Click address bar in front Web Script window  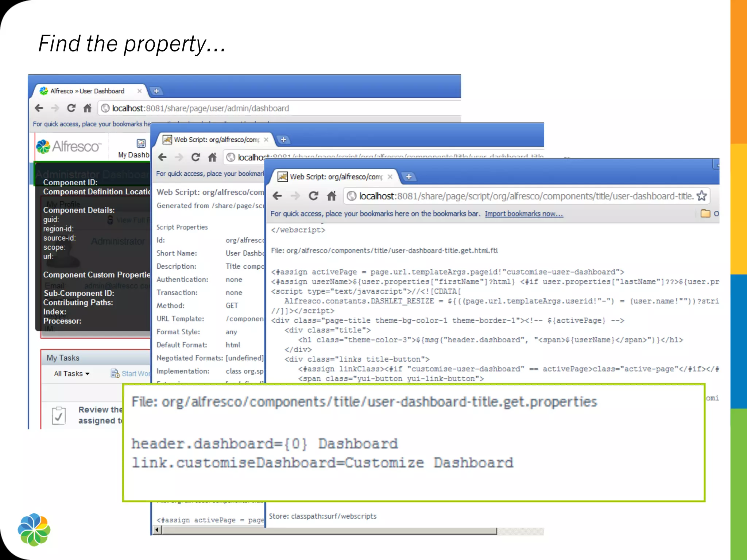(x=526, y=196)
